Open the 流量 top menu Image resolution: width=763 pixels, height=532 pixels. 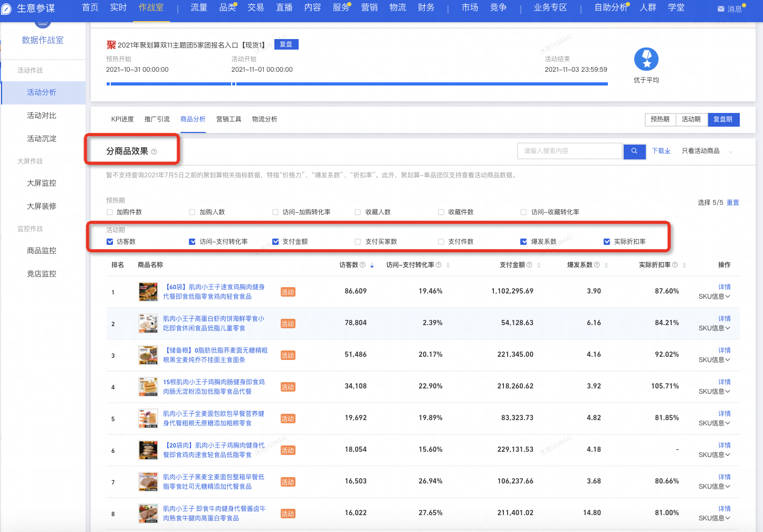[x=199, y=7]
